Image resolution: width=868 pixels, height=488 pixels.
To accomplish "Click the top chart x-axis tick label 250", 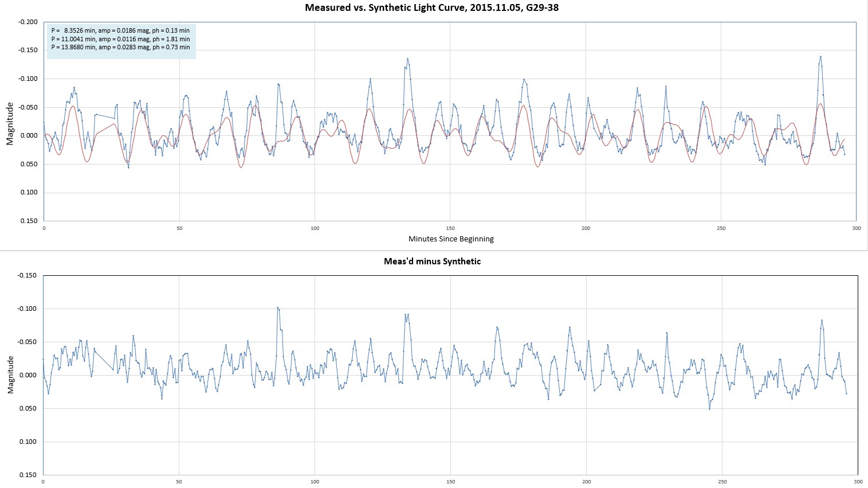I will tap(721, 228).
